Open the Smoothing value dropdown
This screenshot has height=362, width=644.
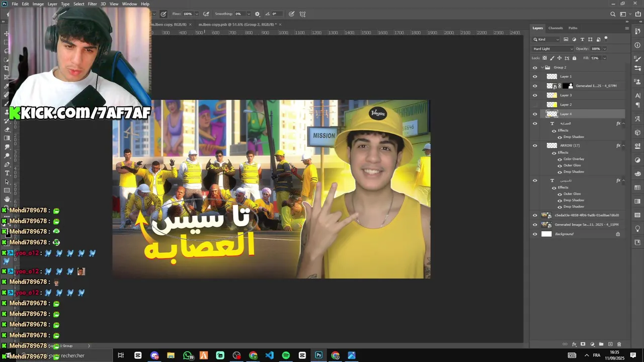pyautogui.click(x=248, y=14)
